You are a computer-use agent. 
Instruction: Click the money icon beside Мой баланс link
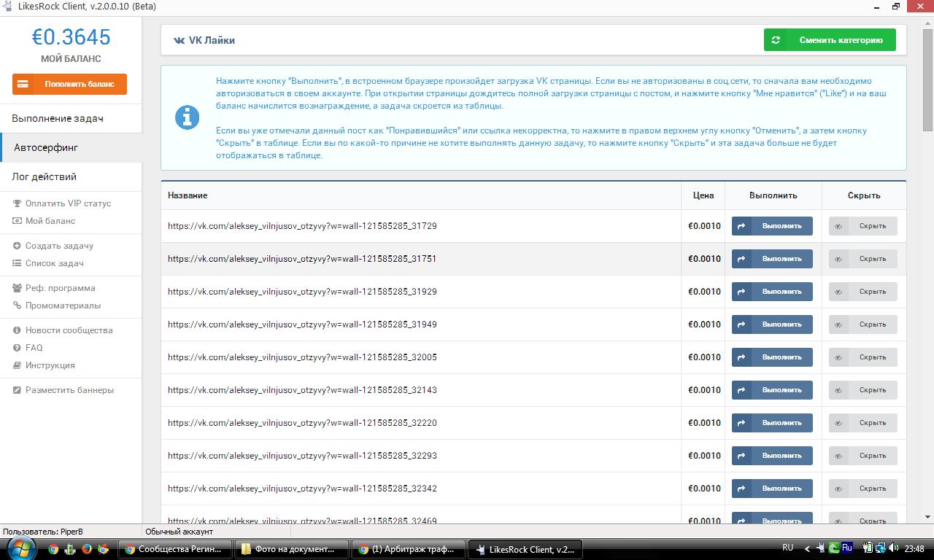pyautogui.click(x=18, y=221)
